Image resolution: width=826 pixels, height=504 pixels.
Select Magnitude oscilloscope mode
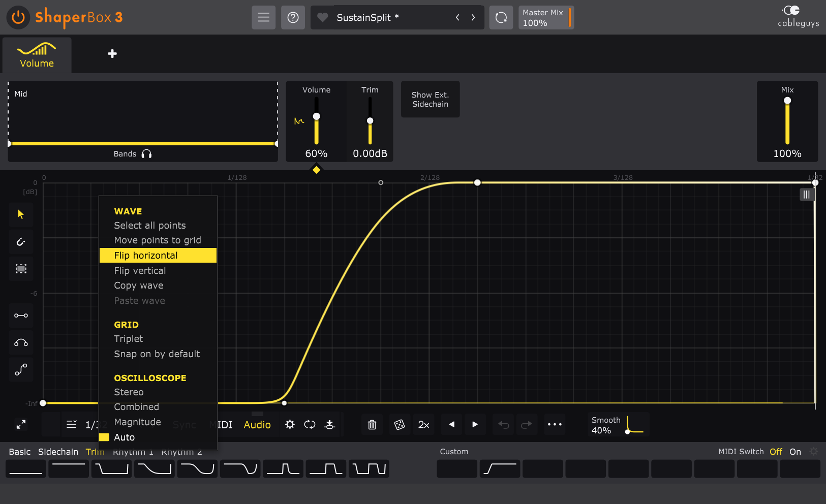pyautogui.click(x=158, y=422)
